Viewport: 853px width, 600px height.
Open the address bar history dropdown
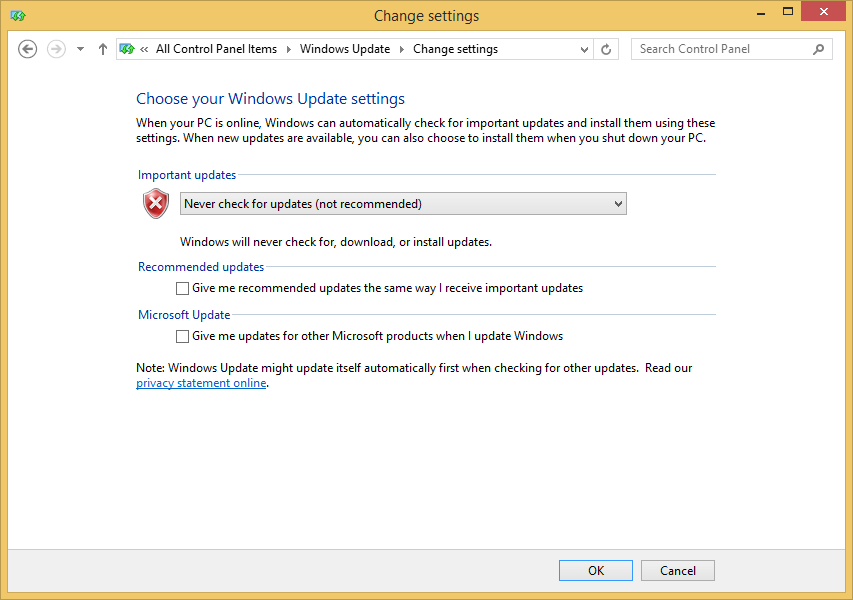click(x=584, y=50)
